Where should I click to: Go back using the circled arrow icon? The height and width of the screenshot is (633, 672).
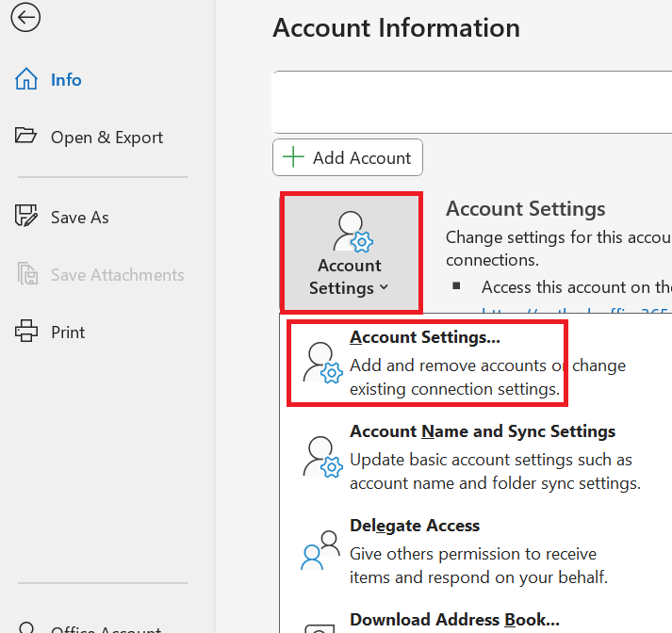25,18
